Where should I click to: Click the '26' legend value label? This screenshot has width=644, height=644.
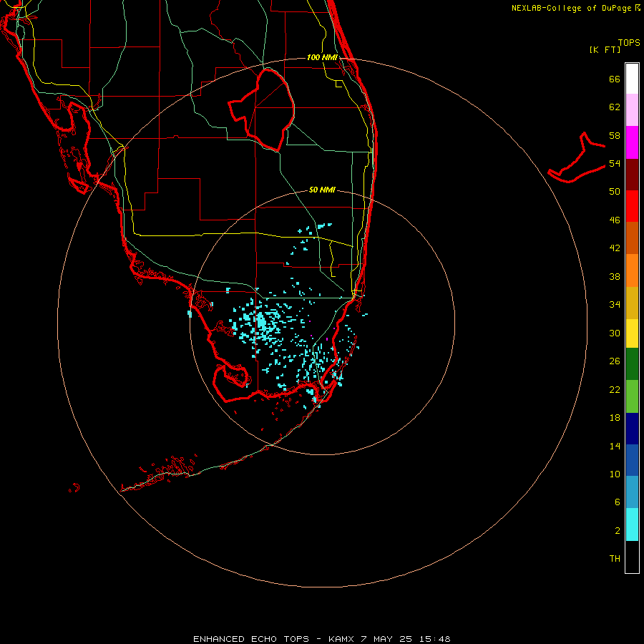click(615, 361)
